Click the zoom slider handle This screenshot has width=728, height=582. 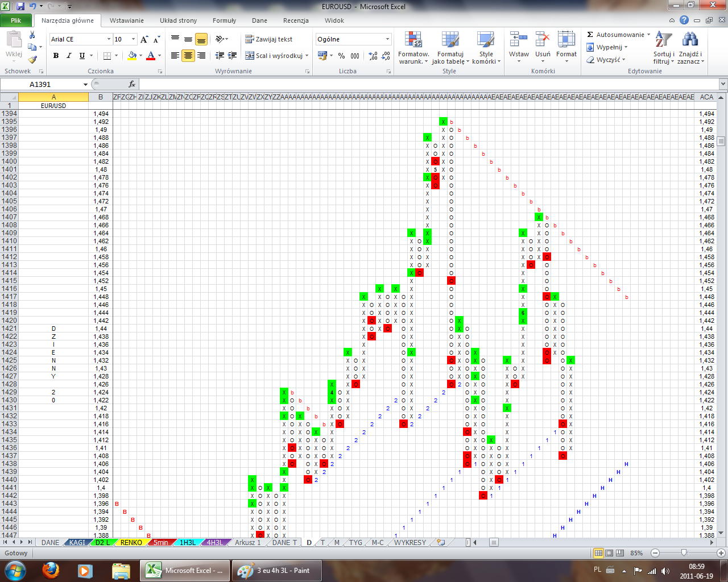[x=684, y=553]
